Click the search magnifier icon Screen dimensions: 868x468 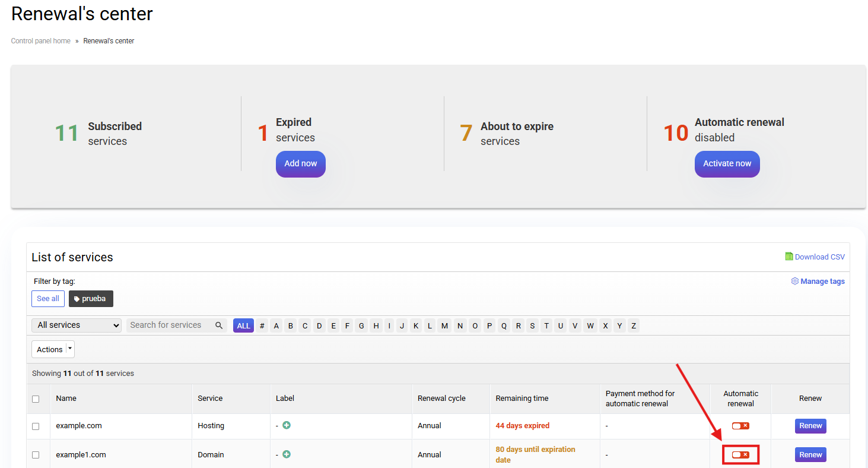pos(219,325)
